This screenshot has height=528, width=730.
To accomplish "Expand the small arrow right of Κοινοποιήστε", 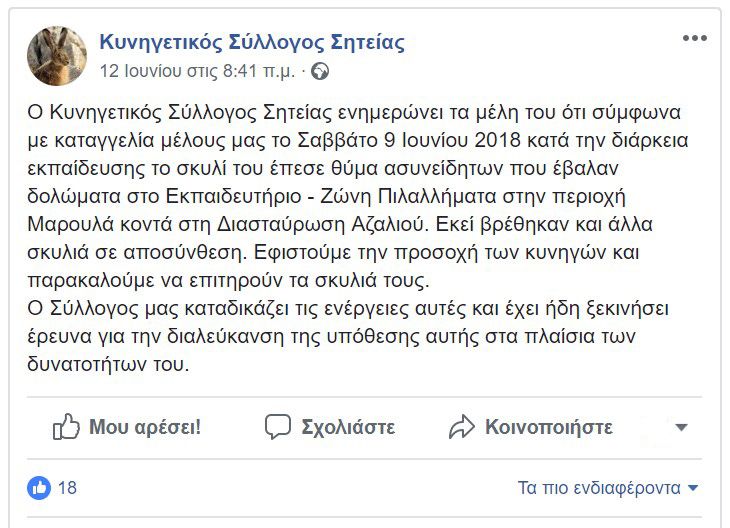I will tap(682, 427).
